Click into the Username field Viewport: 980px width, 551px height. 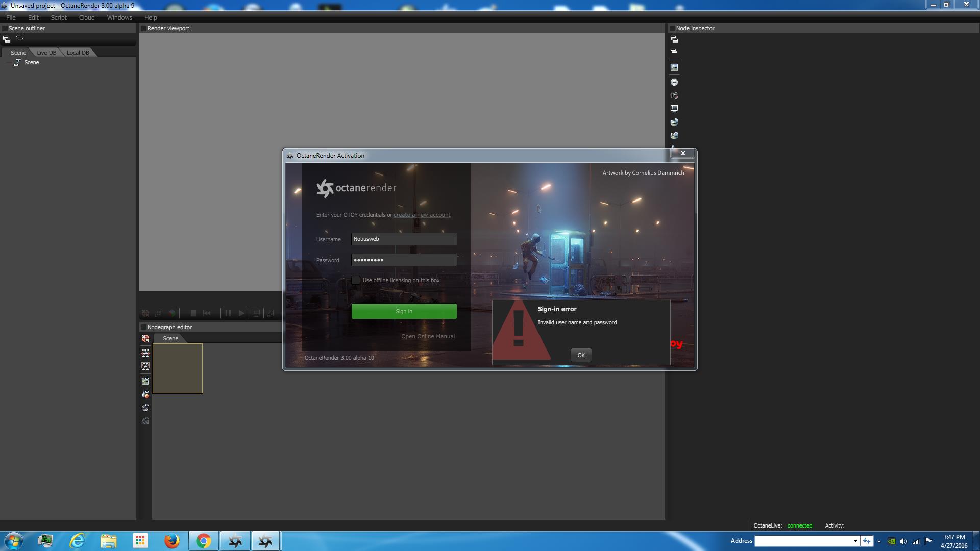click(x=404, y=239)
